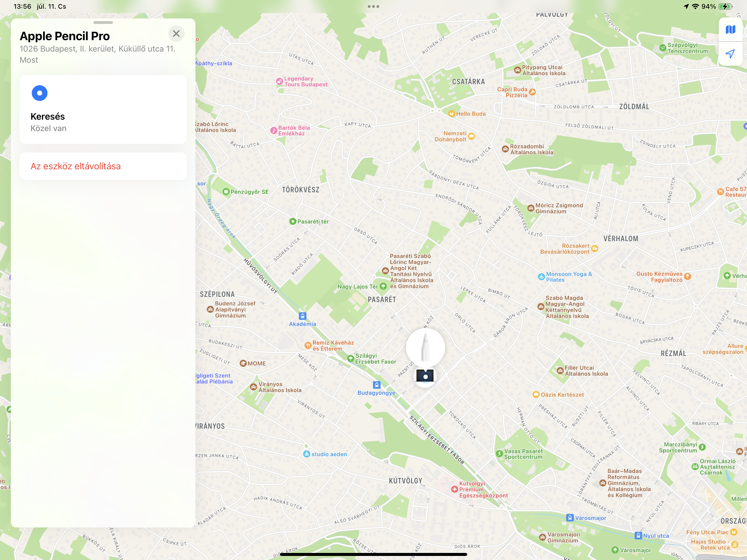This screenshot has height=560, width=747.
Task: Select the Virányos Általános Iskola marker
Action: click(253, 387)
